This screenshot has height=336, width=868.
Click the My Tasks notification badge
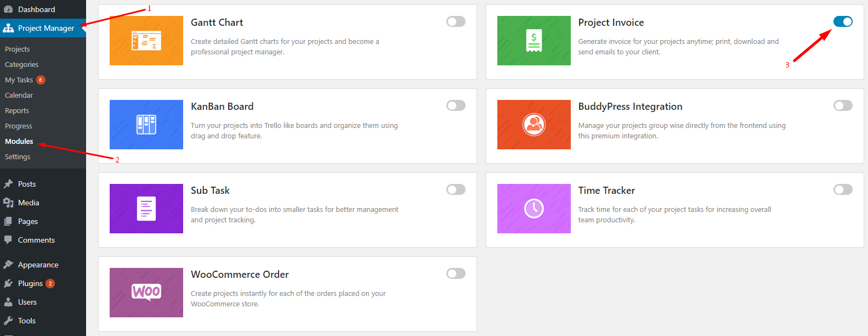point(41,80)
